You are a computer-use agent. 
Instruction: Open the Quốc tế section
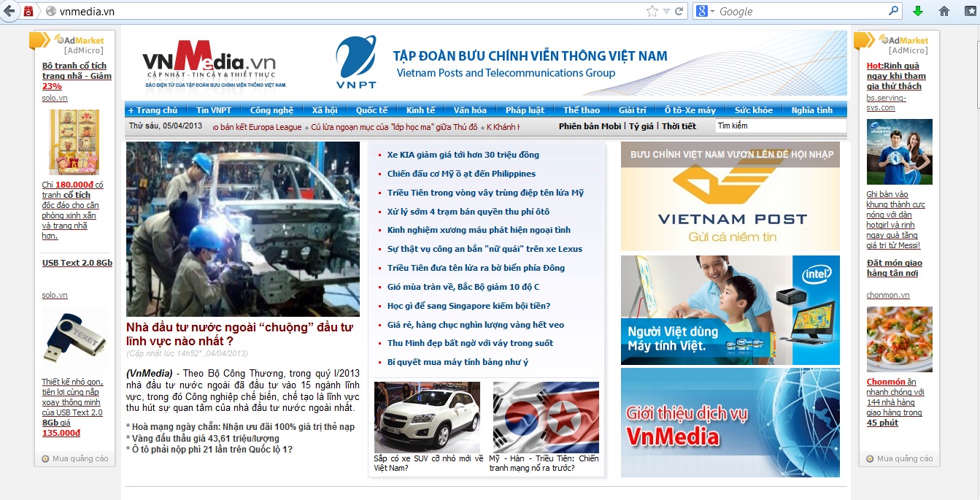point(372,110)
